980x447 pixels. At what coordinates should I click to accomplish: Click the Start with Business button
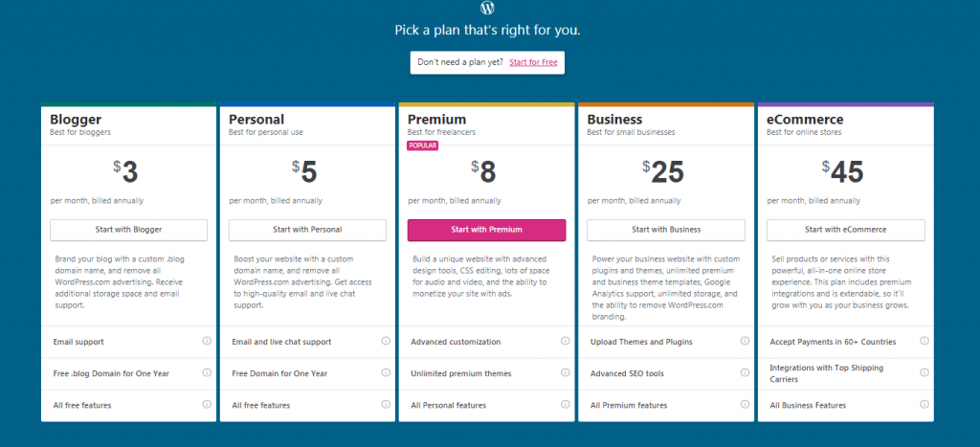click(666, 230)
